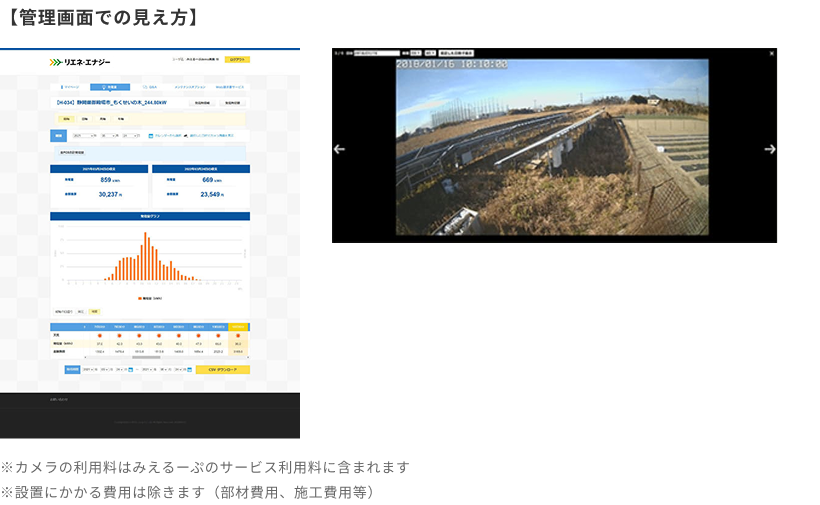Click the first sun weather icon in table

101,336
